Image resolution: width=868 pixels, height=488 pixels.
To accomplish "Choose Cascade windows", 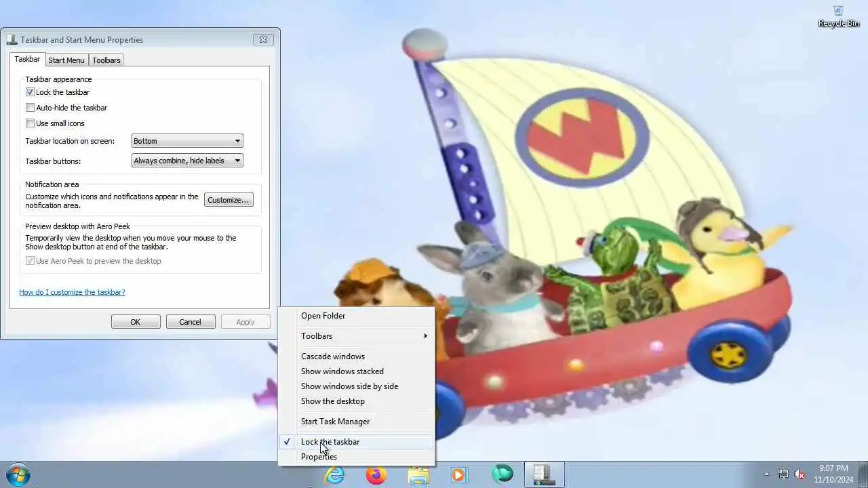I will coord(356,357).
